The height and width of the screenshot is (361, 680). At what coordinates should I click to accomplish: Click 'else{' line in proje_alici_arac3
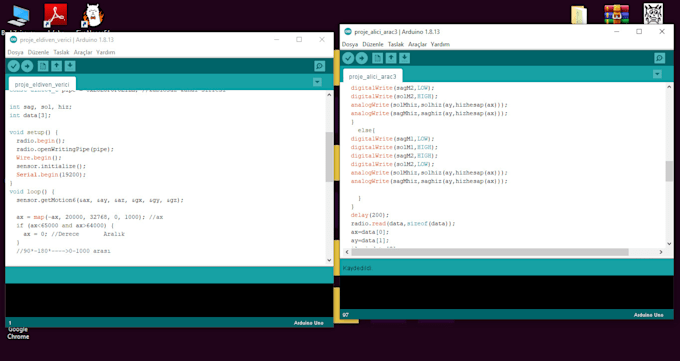366,130
